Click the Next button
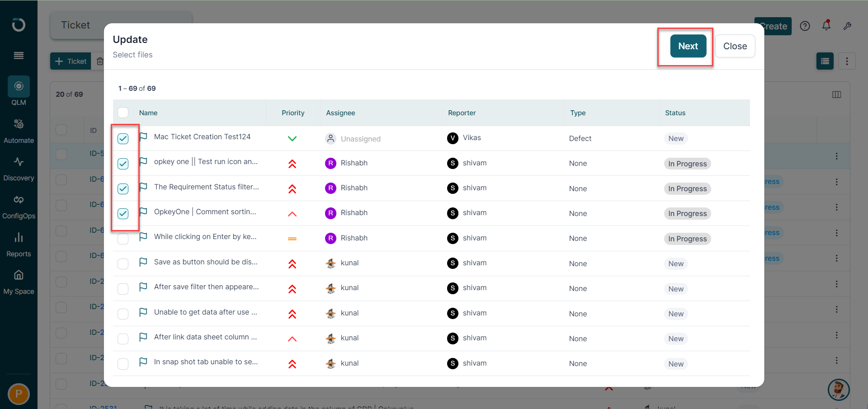 pyautogui.click(x=688, y=46)
